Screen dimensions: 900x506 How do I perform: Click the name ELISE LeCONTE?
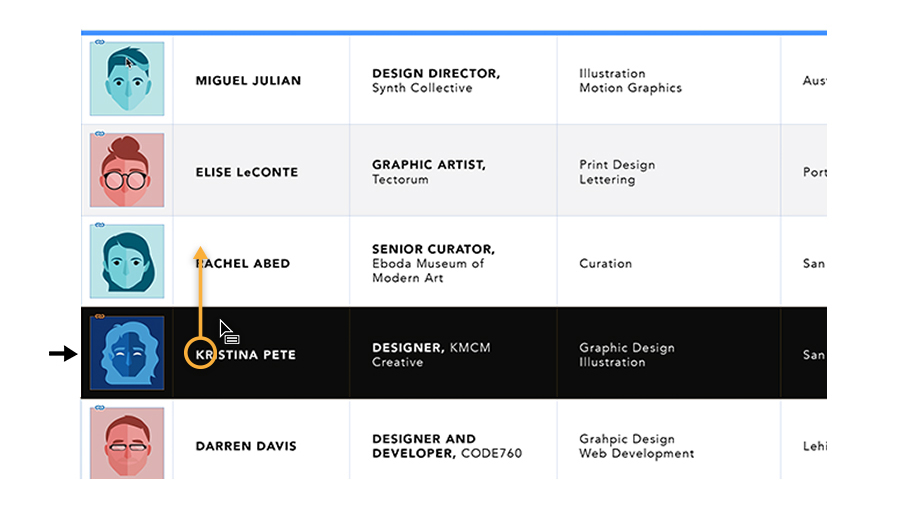[247, 172]
